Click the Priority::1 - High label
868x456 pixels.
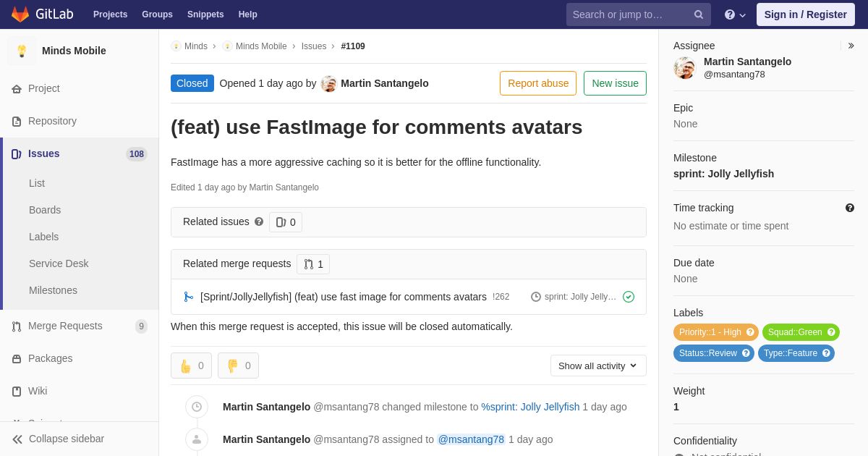[710, 332]
